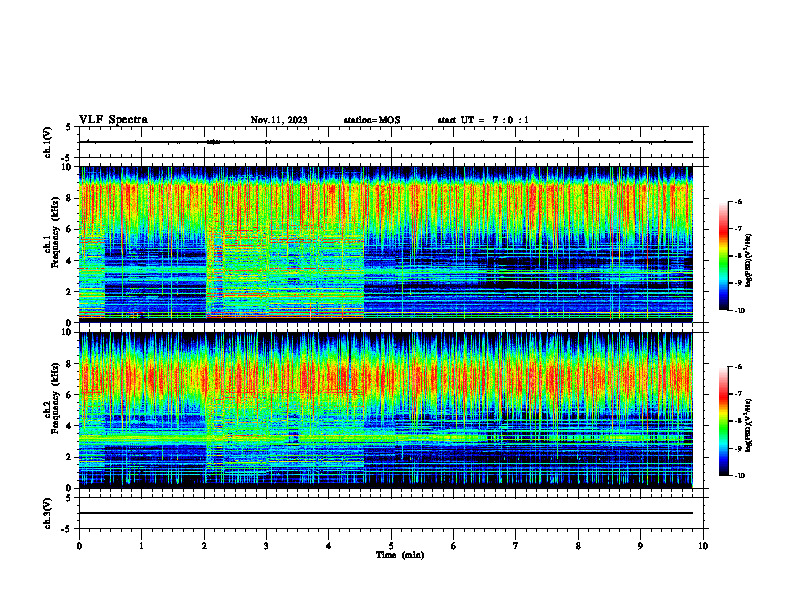
Task: Click the ch.3(V) axis label
Action: click(48, 514)
